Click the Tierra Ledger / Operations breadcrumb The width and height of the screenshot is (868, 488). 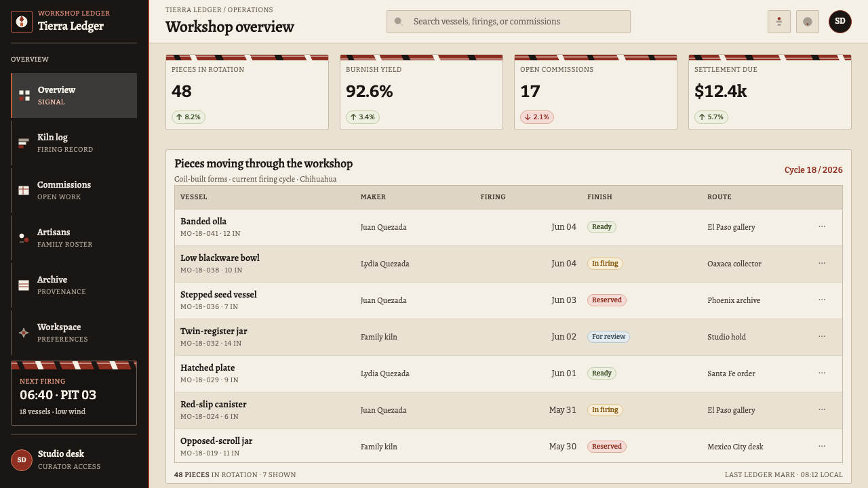(219, 10)
